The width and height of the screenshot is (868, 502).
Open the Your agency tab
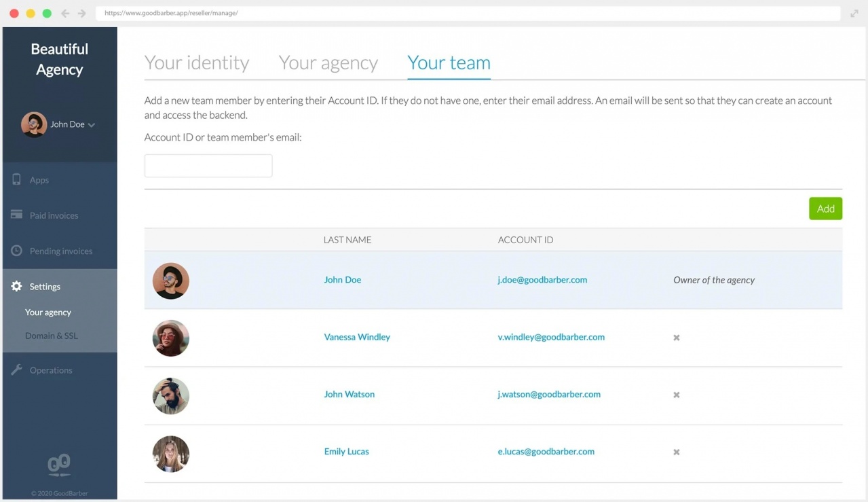pyautogui.click(x=328, y=62)
